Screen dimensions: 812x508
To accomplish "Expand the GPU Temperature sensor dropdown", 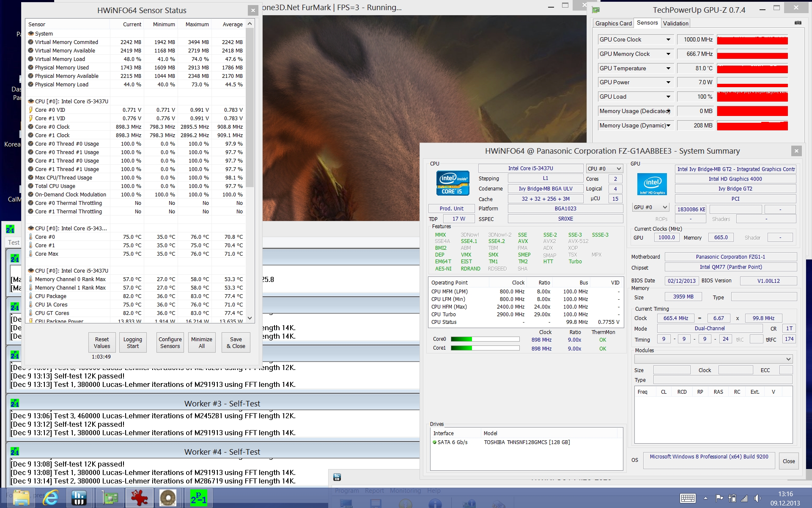I will 668,68.
